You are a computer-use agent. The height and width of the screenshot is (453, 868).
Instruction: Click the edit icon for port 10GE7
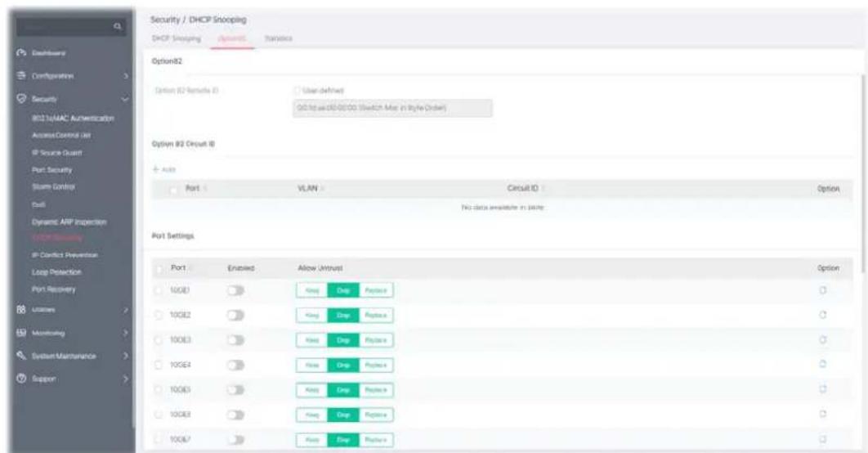822,439
